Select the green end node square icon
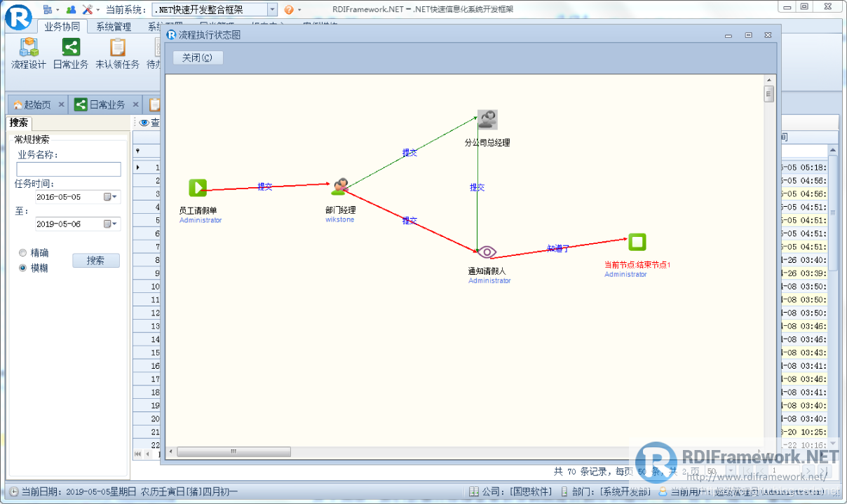Screen dimensions: 847x504 (637, 243)
